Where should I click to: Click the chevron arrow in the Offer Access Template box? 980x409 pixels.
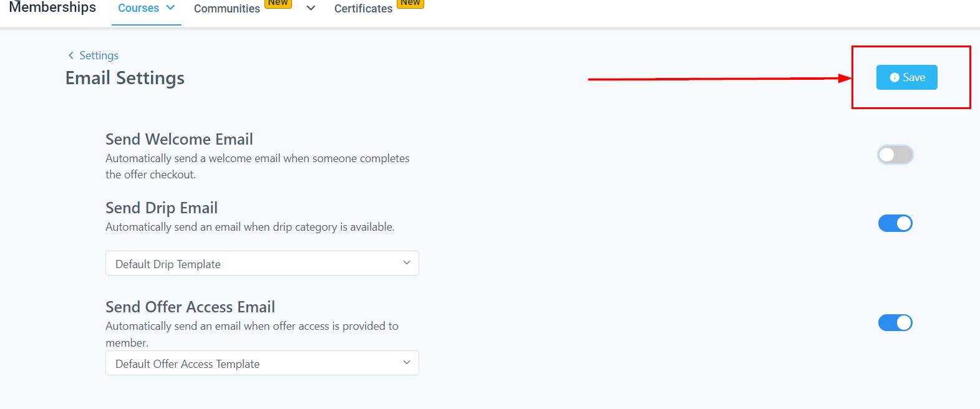tap(407, 363)
